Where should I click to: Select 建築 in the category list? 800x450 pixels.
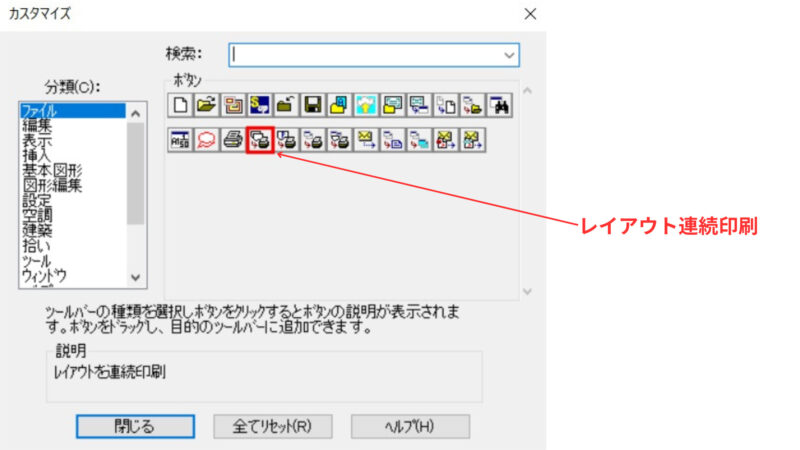(x=72, y=231)
